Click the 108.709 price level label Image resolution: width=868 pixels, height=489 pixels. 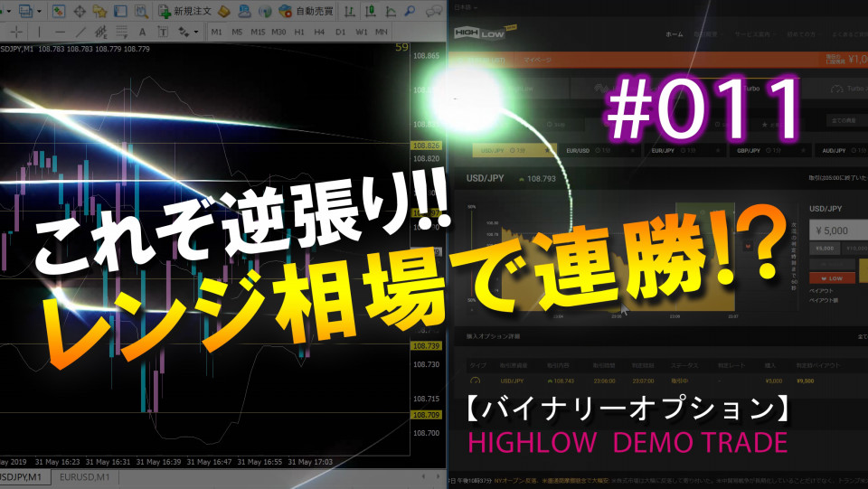click(x=426, y=414)
